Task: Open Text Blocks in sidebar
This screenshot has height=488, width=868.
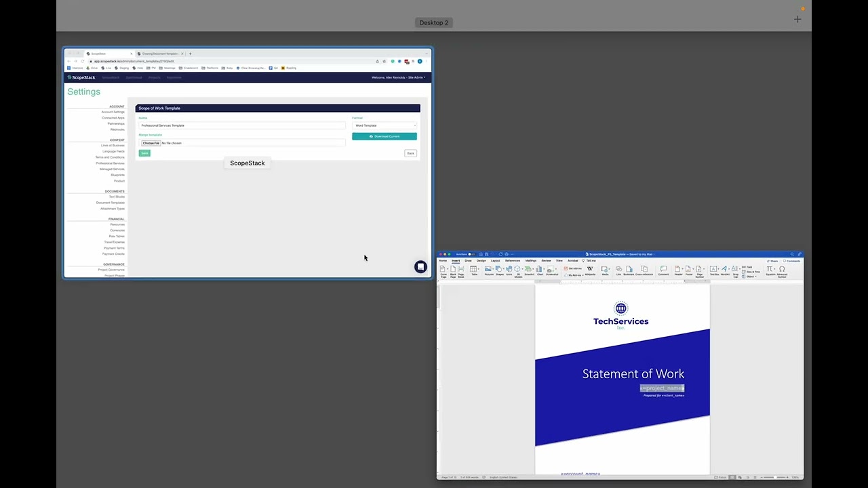Action: coord(117,197)
